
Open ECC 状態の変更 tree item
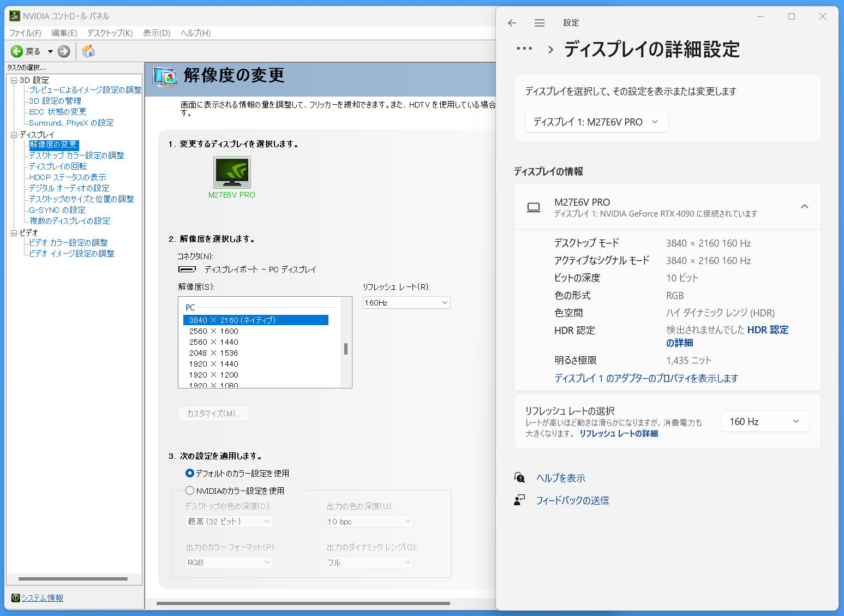[x=58, y=112]
